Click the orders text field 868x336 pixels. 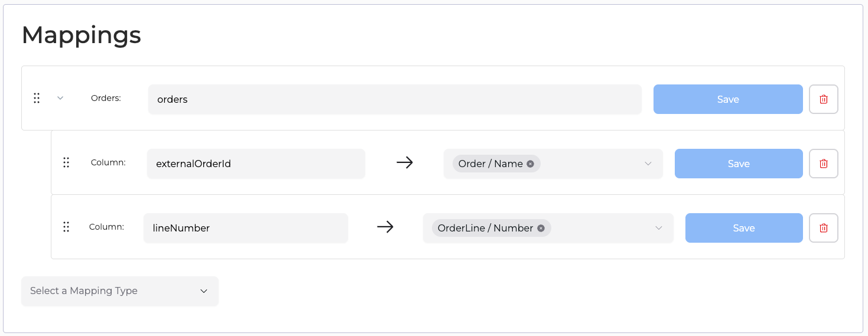(395, 99)
